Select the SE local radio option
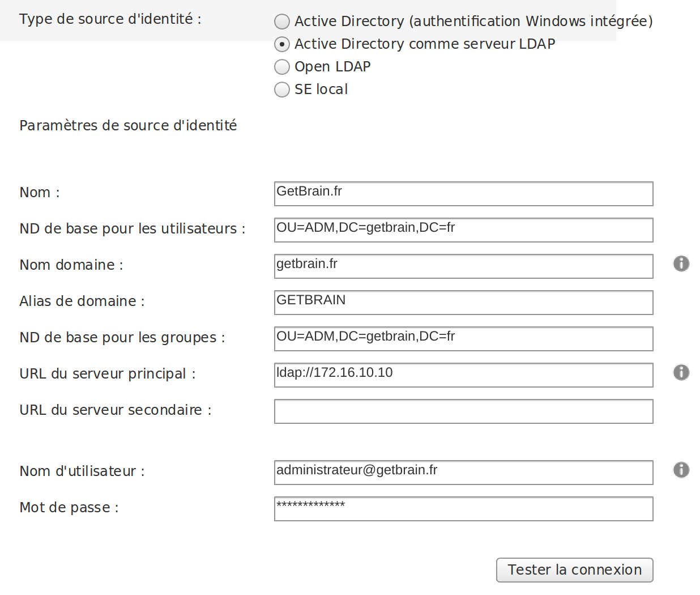The width and height of the screenshot is (700, 595). [282, 90]
